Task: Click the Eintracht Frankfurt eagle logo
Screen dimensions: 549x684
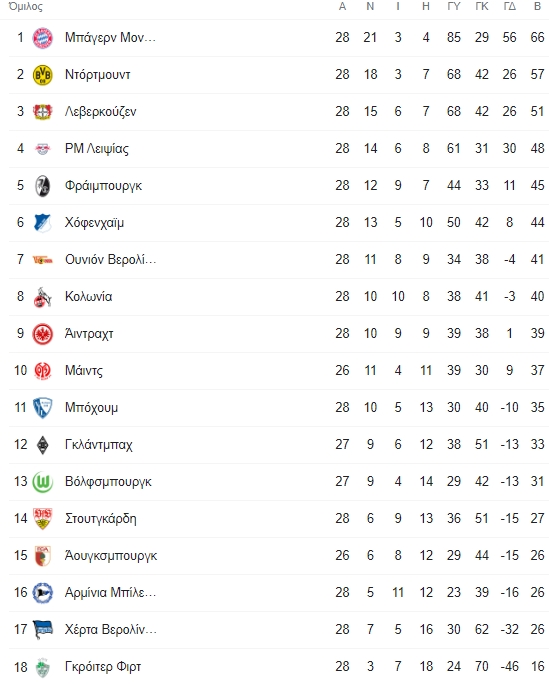Action: [43, 334]
